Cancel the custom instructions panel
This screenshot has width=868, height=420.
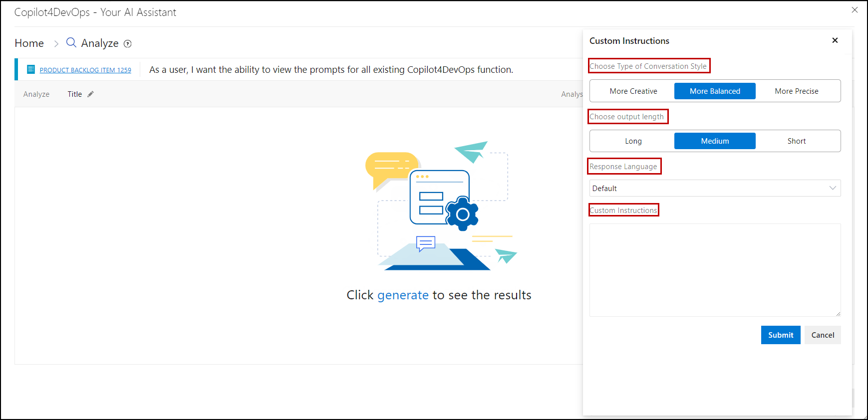[x=823, y=335]
